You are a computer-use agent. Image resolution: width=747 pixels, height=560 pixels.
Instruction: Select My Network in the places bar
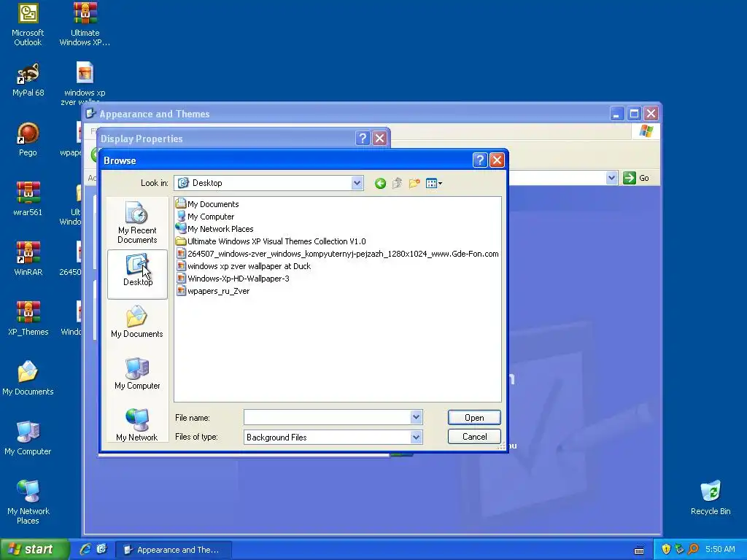tap(136, 425)
